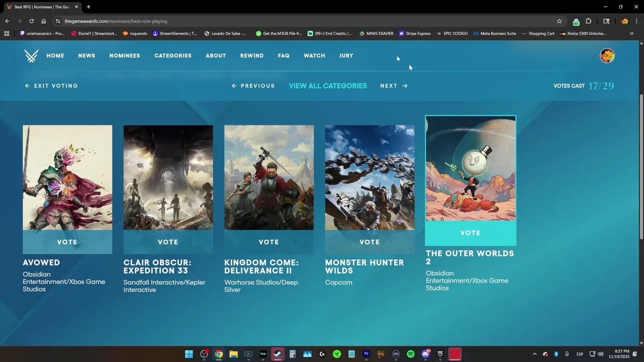
Task: Open Premiere Pro from taskbar
Action: pos(366,354)
